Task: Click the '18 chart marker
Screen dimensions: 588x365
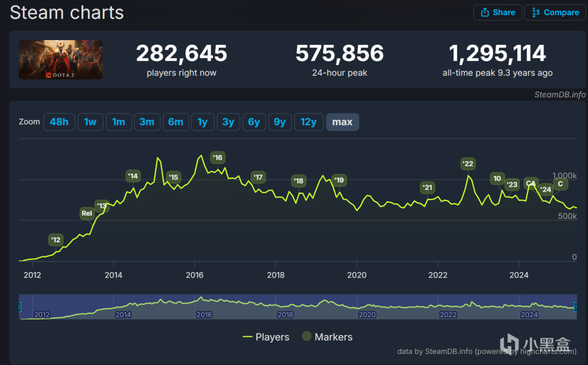Action: pyautogui.click(x=299, y=181)
